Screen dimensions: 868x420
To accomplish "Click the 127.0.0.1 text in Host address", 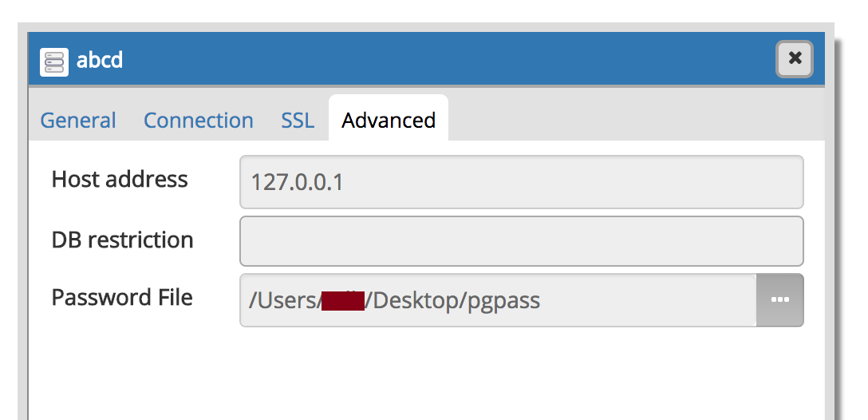I will [x=297, y=183].
